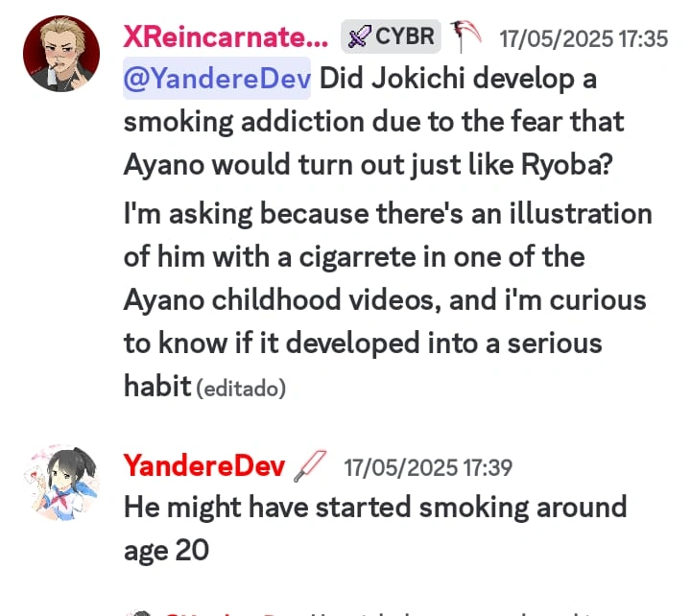Image resolution: width=691 pixels, height=616 pixels.
Task: Click the sword icon in CYBR tag
Action: (x=359, y=36)
